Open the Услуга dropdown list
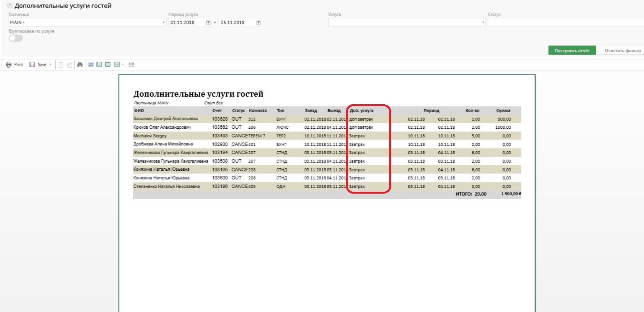 (483, 23)
